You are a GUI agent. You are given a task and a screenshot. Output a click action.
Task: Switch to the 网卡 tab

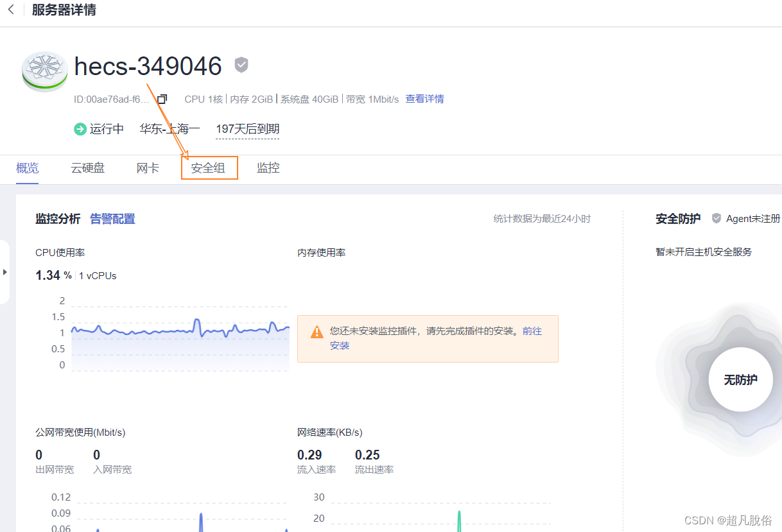[147, 167]
